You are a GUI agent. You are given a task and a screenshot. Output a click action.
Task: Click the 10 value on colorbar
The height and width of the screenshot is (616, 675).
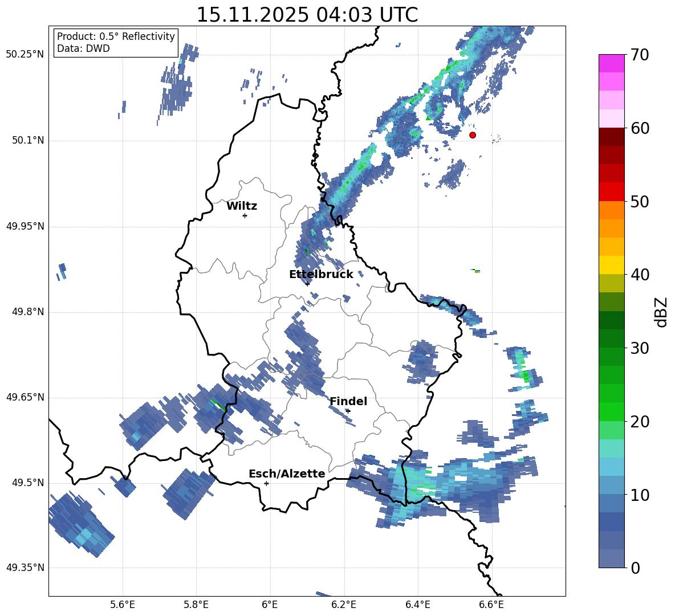click(640, 495)
